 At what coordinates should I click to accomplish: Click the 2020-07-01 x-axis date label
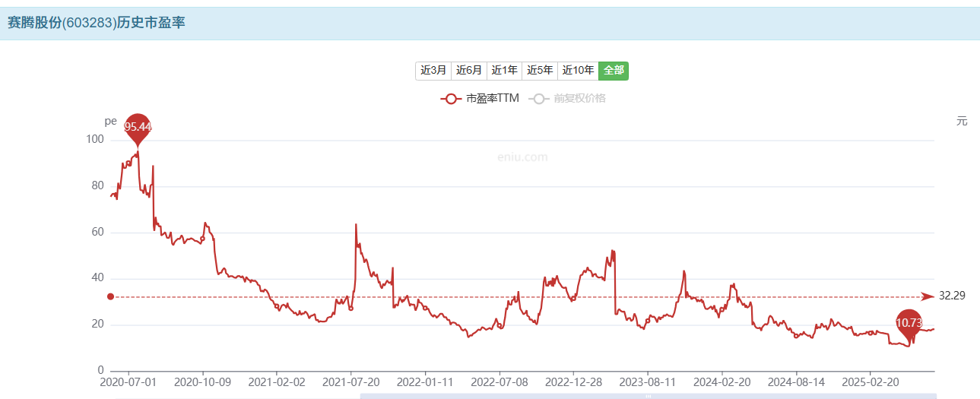[x=128, y=382]
